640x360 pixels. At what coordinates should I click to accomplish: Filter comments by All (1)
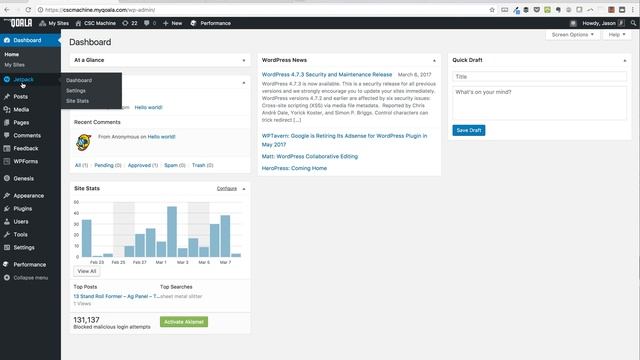(81, 165)
